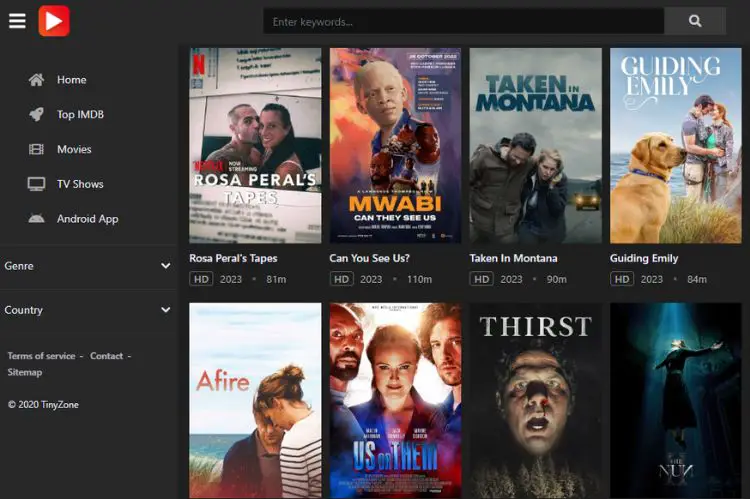Click the 90m runtime text
Screen dimensions: 750x499
point(557,279)
